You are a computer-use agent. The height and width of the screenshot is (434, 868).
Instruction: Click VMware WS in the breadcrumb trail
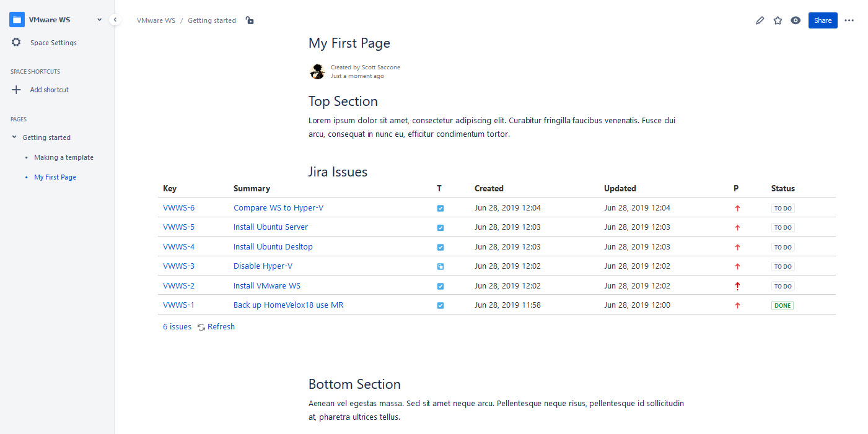pyautogui.click(x=156, y=20)
